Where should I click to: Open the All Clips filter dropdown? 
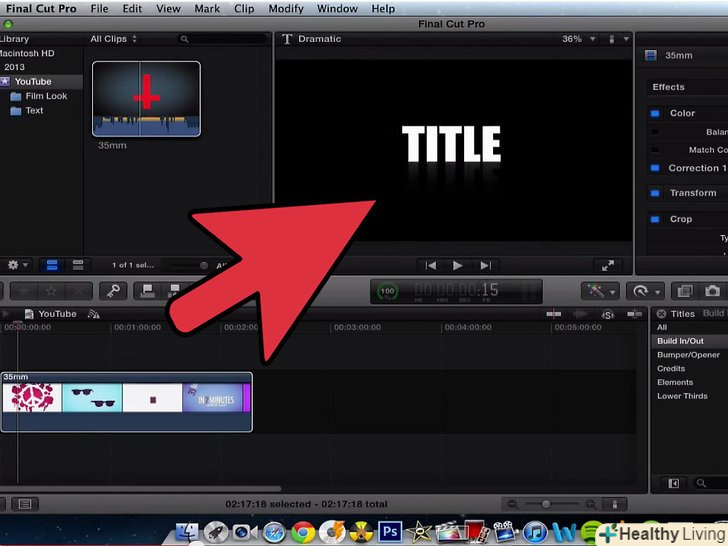click(113, 39)
